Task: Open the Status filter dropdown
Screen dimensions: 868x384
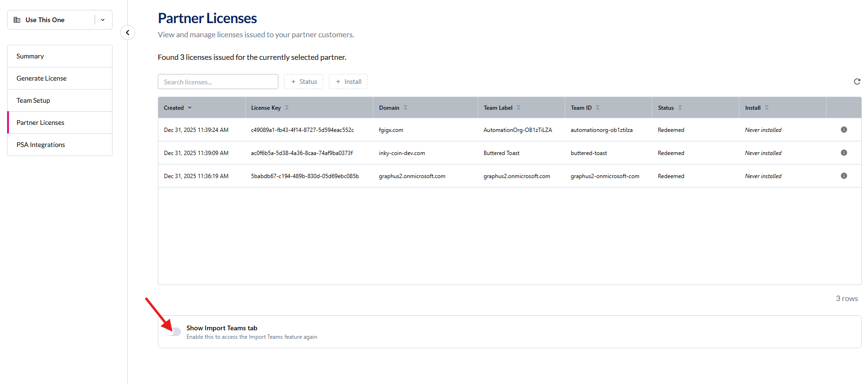Action: pyautogui.click(x=303, y=82)
